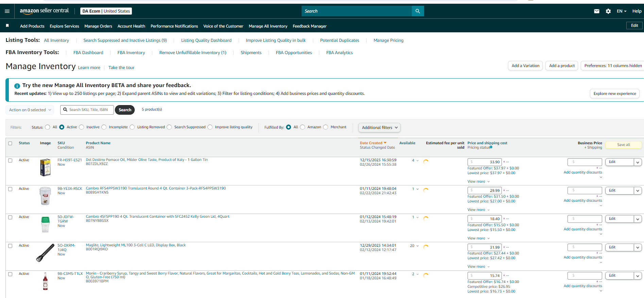Screen dimensions: 644x298
Task: Open the messages envelope icon
Action: coord(596,11)
